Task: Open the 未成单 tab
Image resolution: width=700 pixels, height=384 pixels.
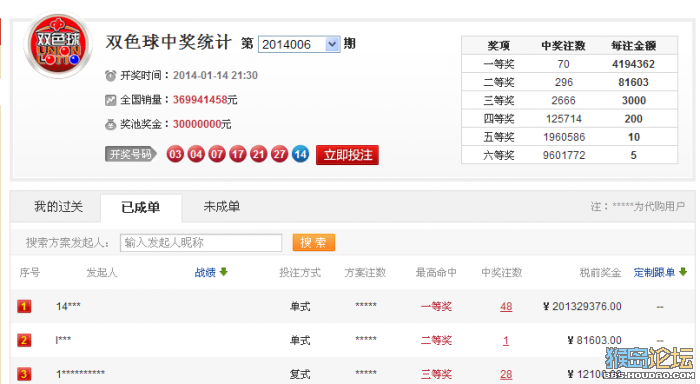Action: click(x=222, y=207)
